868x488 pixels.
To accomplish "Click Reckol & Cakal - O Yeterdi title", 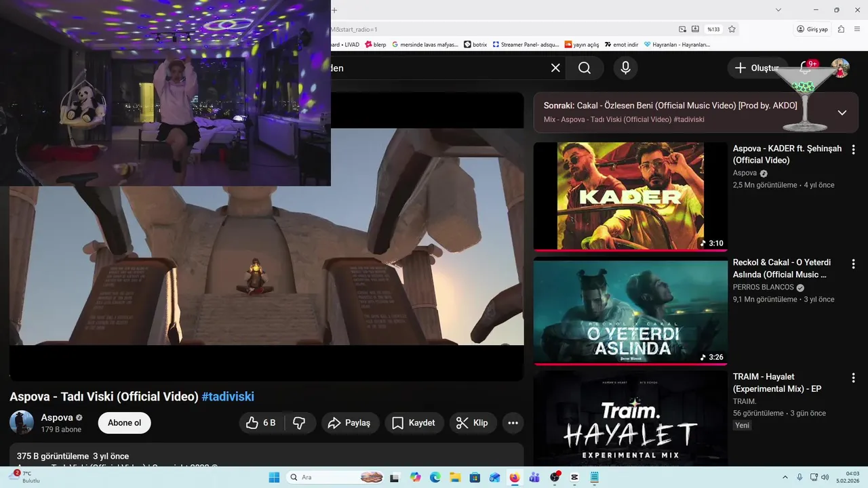I will (x=782, y=268).
